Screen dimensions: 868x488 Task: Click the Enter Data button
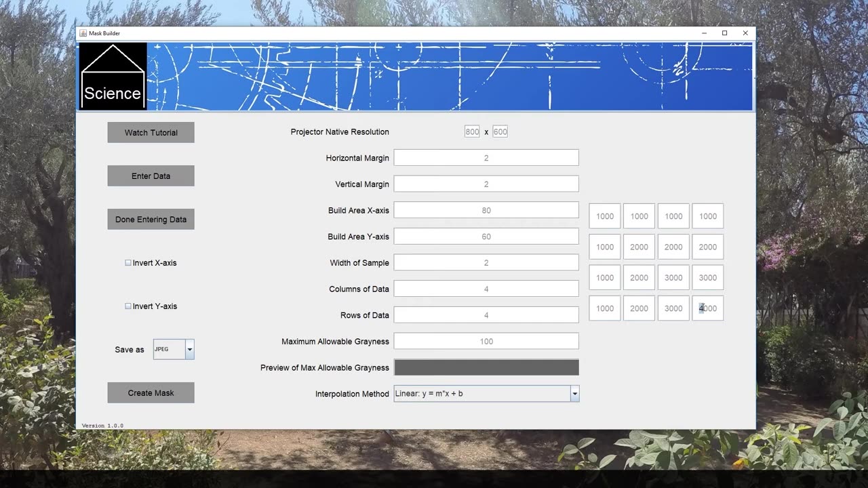pyautogui.click(x=151, y=176)
